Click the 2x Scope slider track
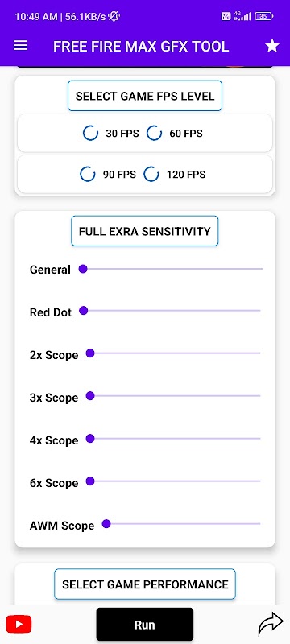 [x=175, y=353]
